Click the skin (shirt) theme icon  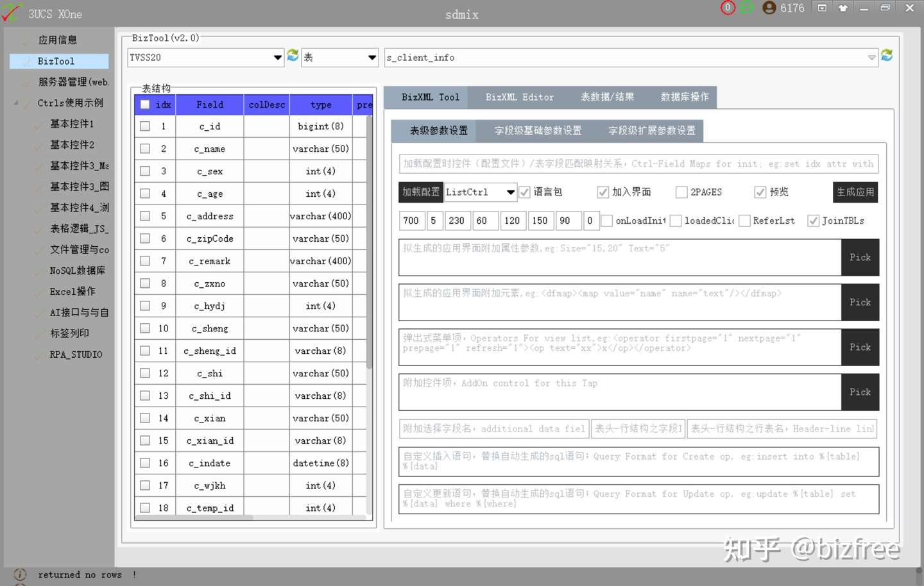tap(843, 8)
